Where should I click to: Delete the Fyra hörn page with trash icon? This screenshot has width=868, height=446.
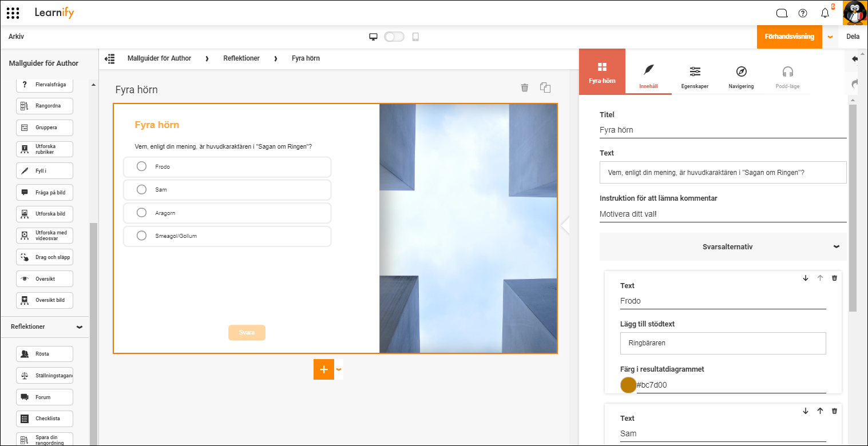[x=524, y=87]
